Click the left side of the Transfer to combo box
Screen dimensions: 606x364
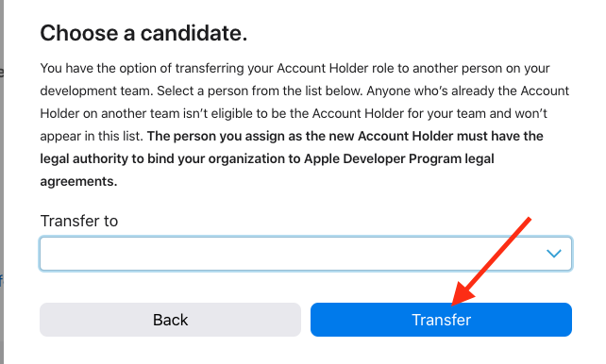click(x=116, y=254)
